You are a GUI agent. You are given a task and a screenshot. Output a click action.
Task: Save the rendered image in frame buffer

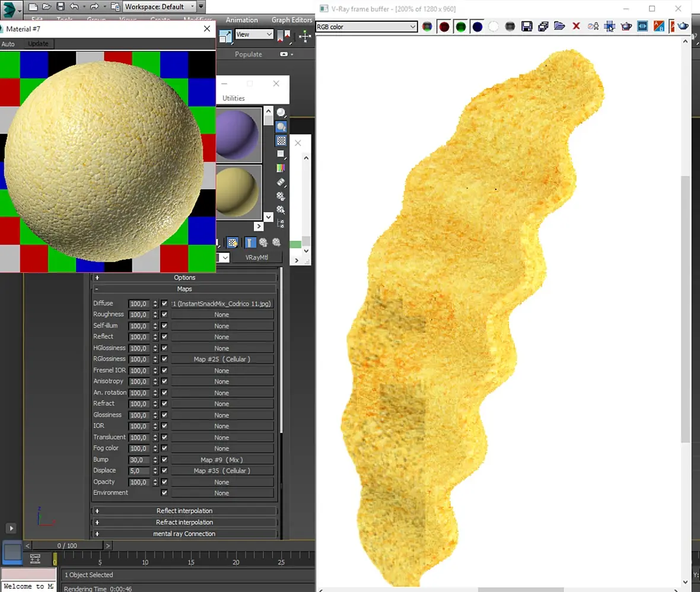click(x=527, y=26)
